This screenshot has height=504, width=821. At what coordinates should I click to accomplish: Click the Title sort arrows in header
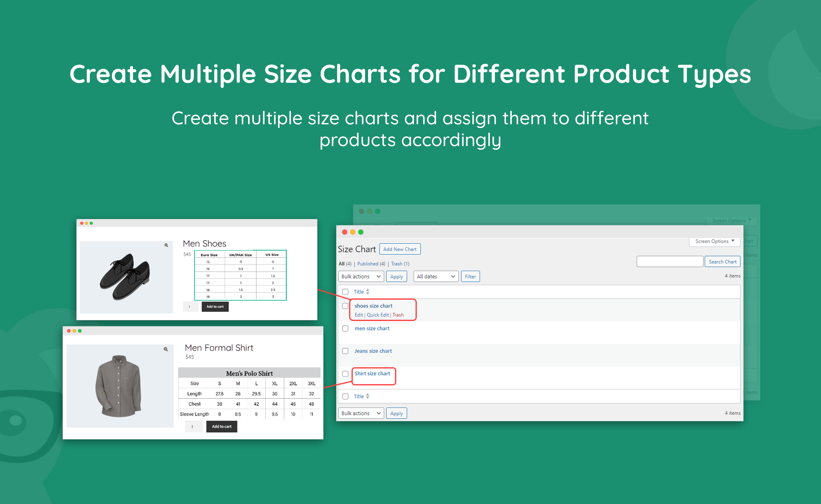[367, 292]
